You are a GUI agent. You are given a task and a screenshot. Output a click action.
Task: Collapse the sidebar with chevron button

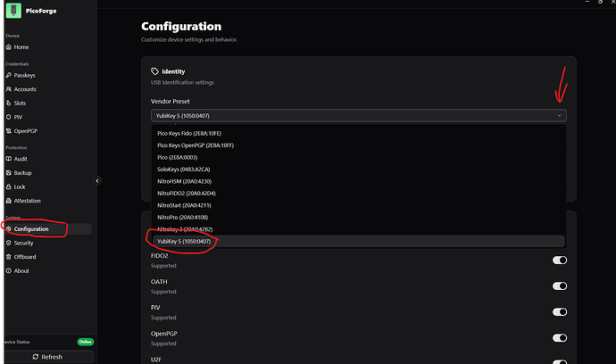[97, 180]
